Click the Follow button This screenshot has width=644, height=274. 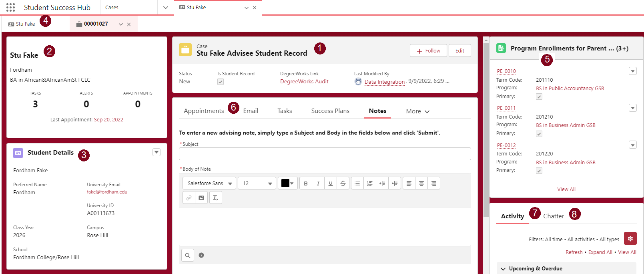pos(428,51)
